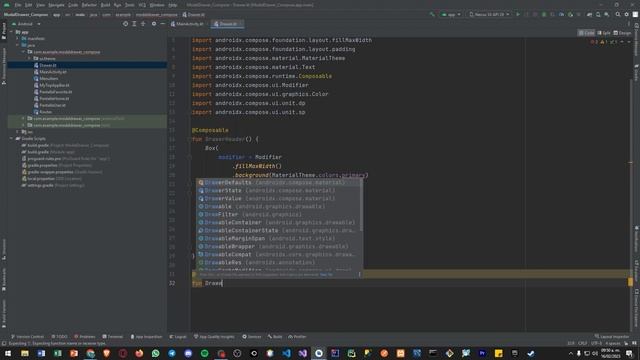The width and height of the screenshot is (640, 360).
Task: Open the Refactor menu
Action: coord(89,5)
